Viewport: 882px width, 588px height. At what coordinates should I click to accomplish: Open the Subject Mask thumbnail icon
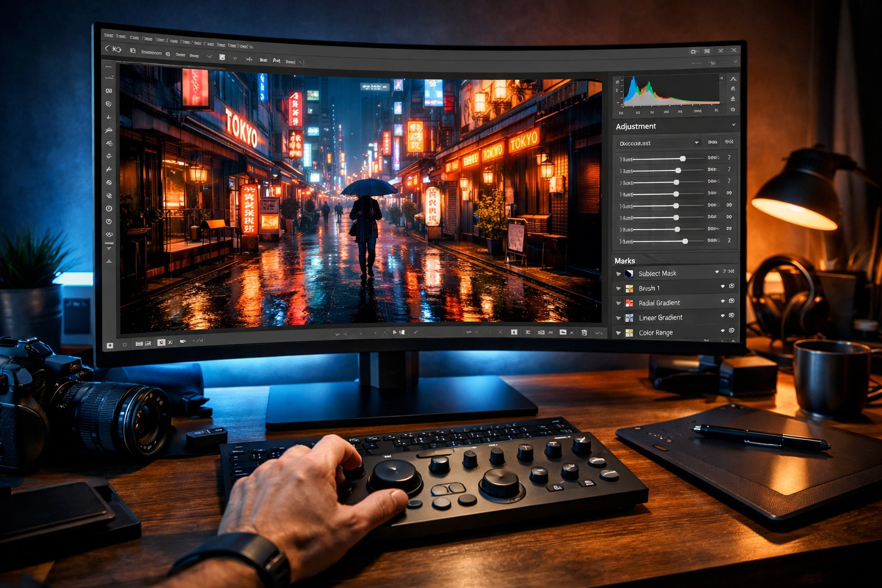coord(629,273)
